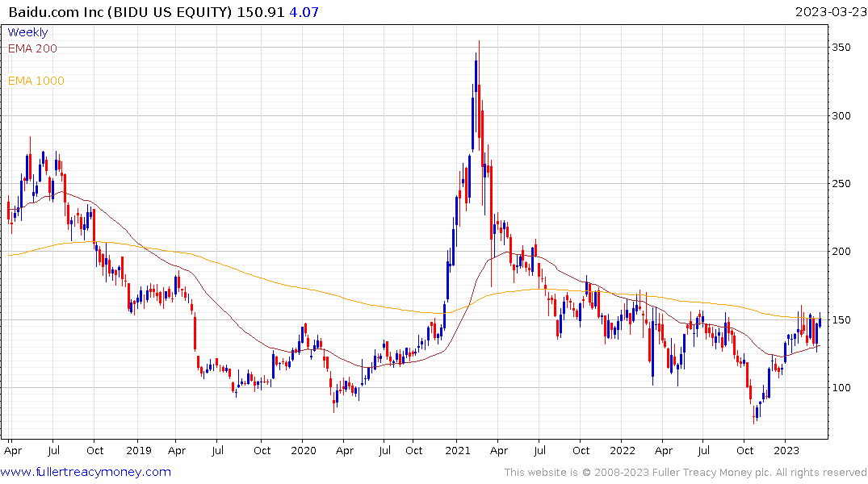Click the 2021 time axis label
Viewport: 868px width, 484px height.
pyautogui.click(x=457, y=450)
